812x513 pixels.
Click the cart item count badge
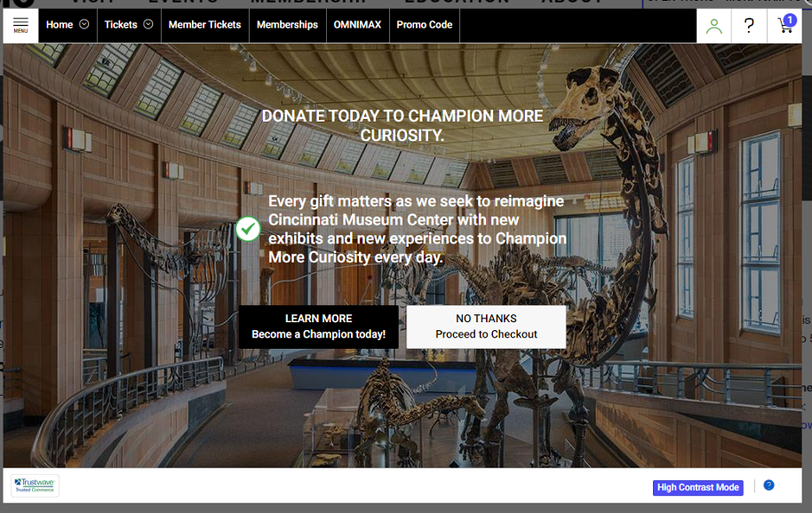pos(790,20)
